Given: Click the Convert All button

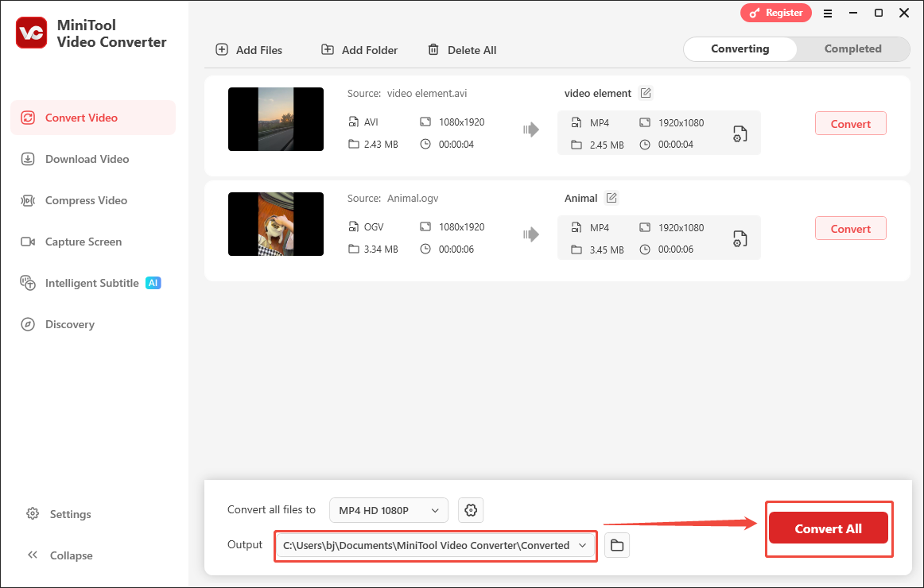Looking at the screenshot, I should point(829,528).
